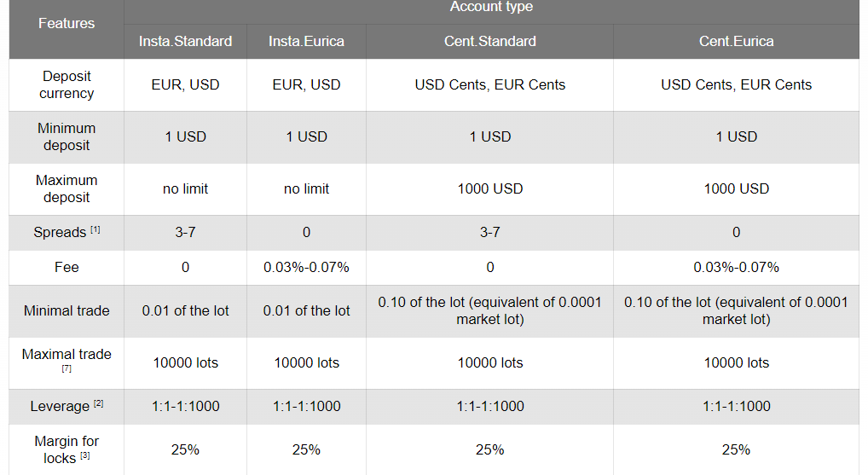Select the Deposit currency row label
Image resolution: width=868 pixels, height=475 pixels.
[x=67, y=84]
